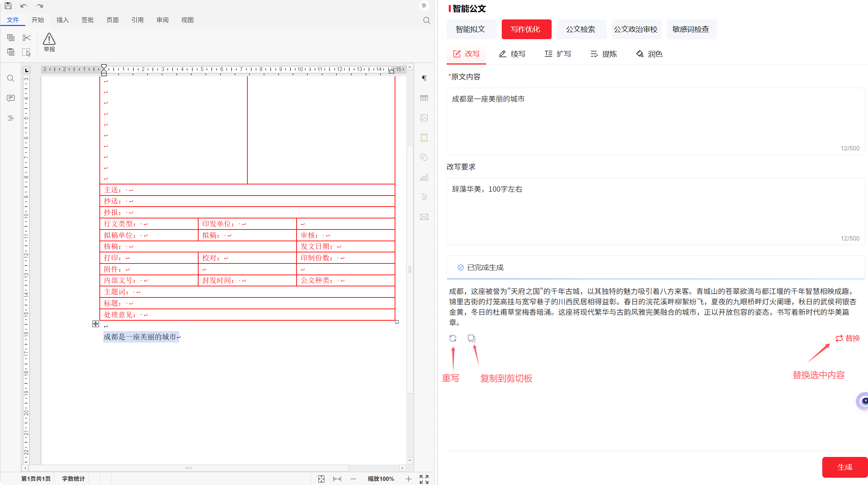Click the table move handle icon
The width and height of the screenshot is (868, 485).
pyautogui.click(x=96, y=324)
